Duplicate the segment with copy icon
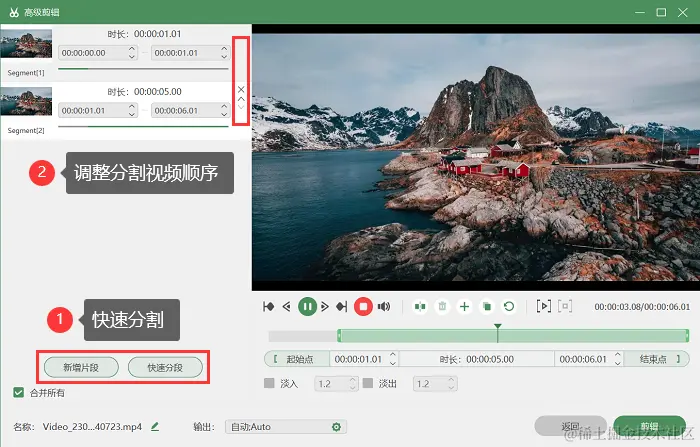 [487, 307]
